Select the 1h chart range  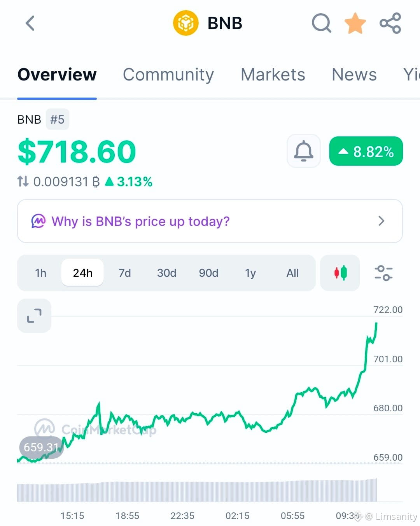tap(40, 273)
